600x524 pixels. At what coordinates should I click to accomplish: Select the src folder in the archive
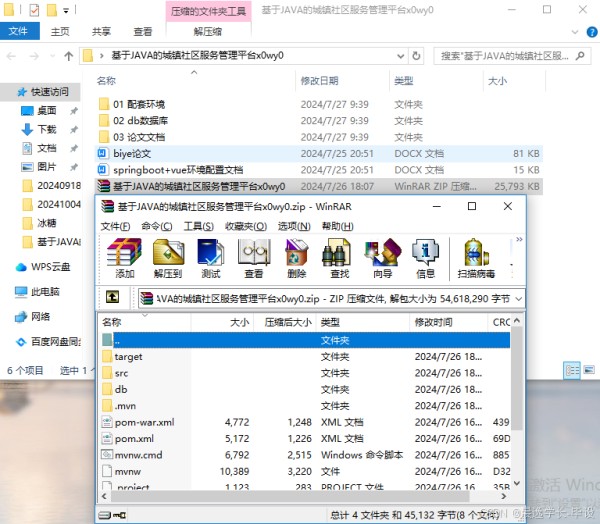(304, 373)
